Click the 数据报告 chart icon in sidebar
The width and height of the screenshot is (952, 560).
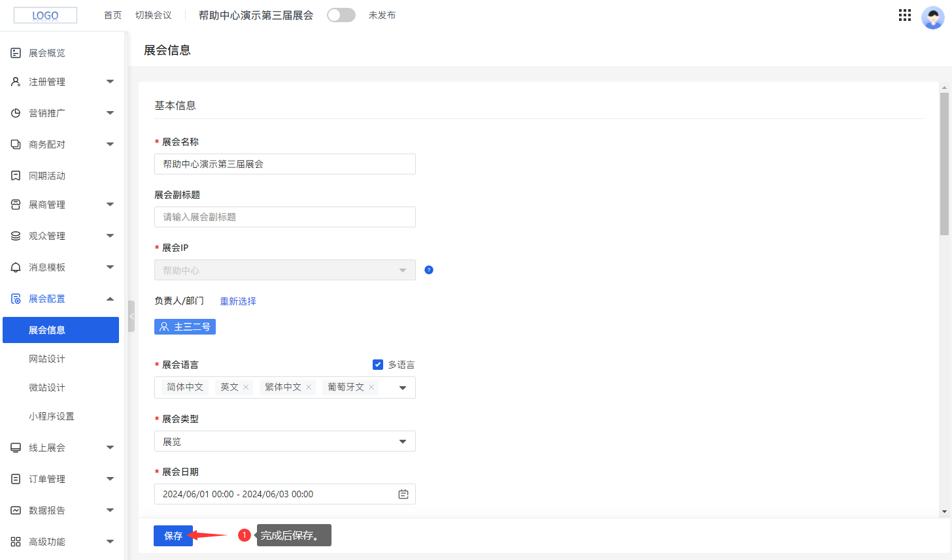tap(16, 510)
